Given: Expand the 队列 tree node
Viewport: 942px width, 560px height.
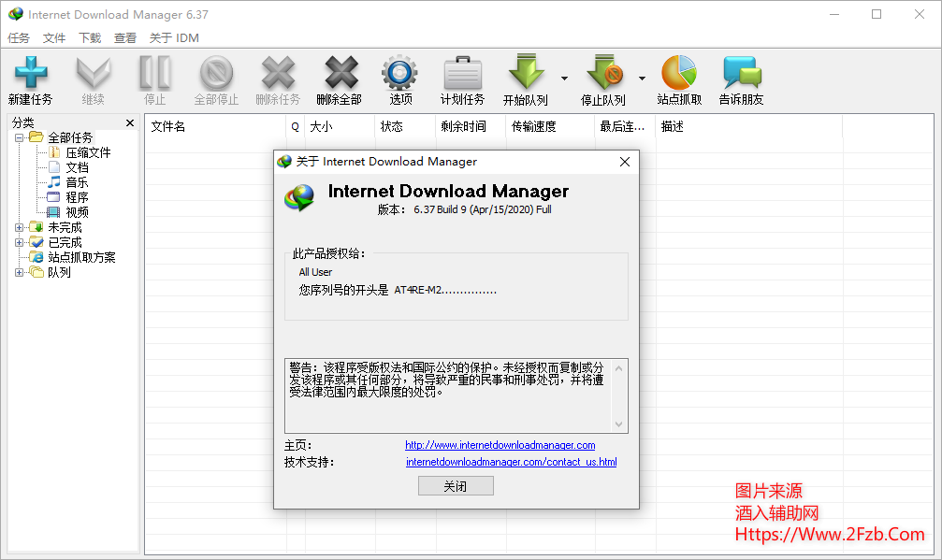Looking at the screenshot, I should pos(20,272).
